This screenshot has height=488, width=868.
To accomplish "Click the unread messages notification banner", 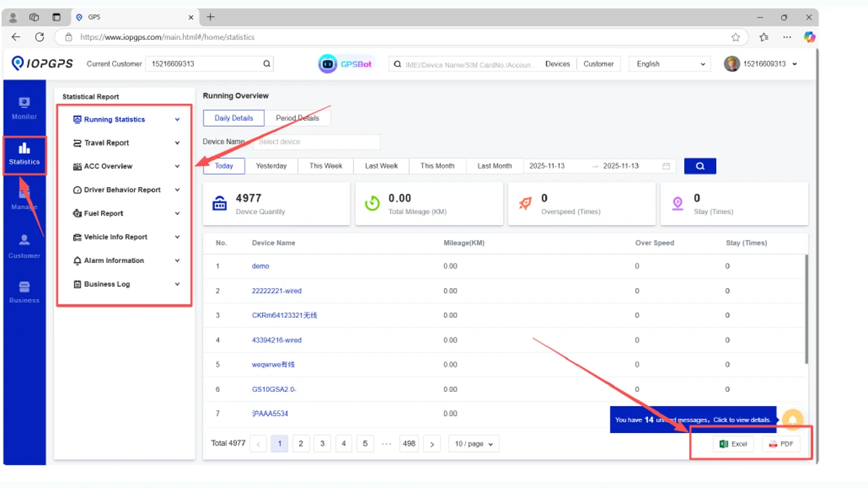I will 692,420.
